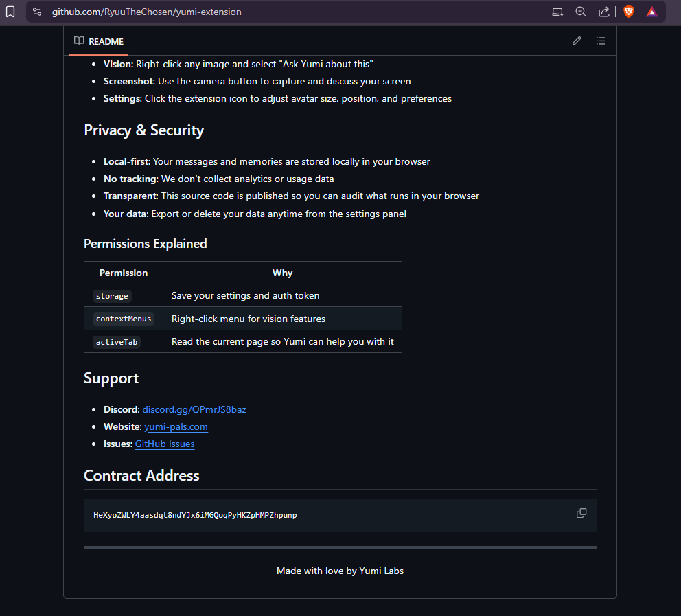Click the install app icon in address bar
This screenshot has height=616, width=681.
557,12
